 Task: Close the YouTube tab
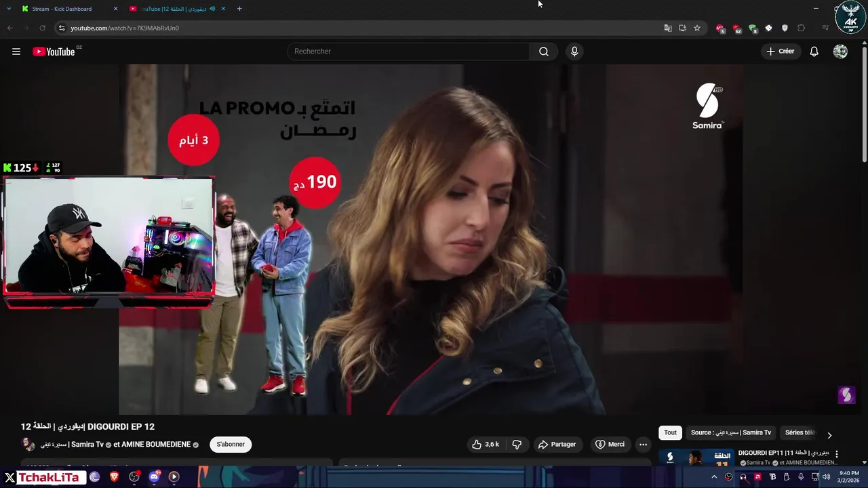224,9
